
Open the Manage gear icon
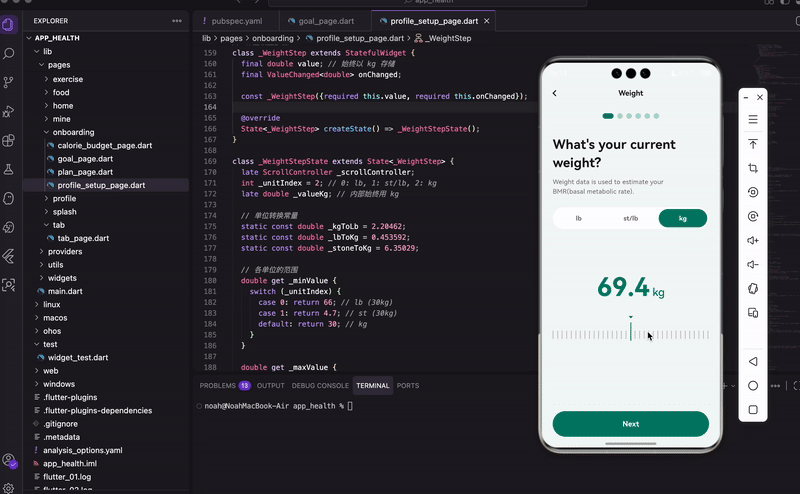(x=9, y=488)
